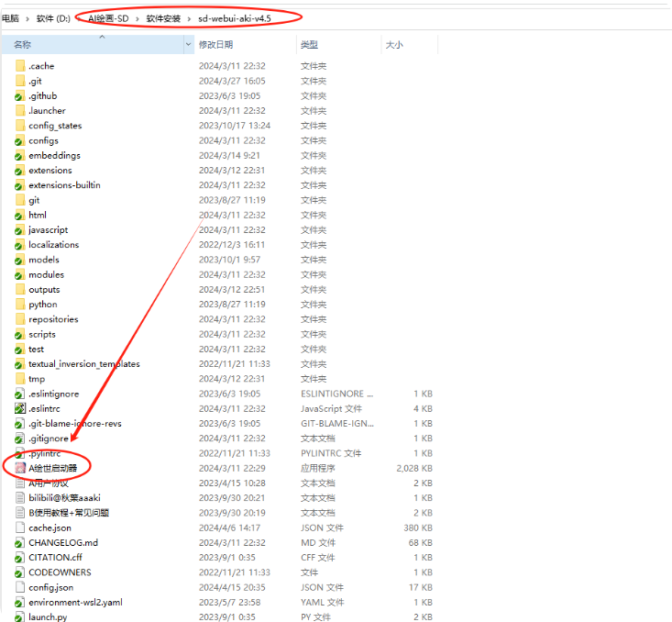Select the test folder name
672x622 pixels.
coord(36,350)
